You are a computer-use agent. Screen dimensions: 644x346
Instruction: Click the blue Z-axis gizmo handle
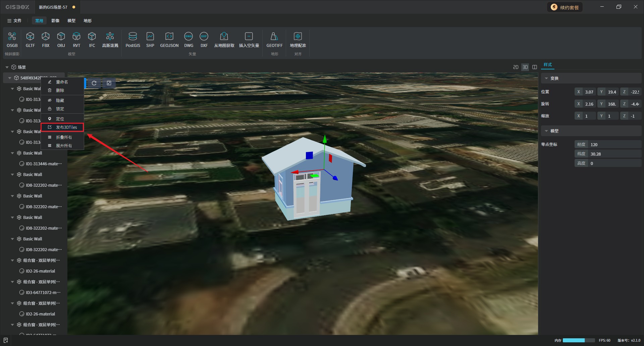coord(335,178)
